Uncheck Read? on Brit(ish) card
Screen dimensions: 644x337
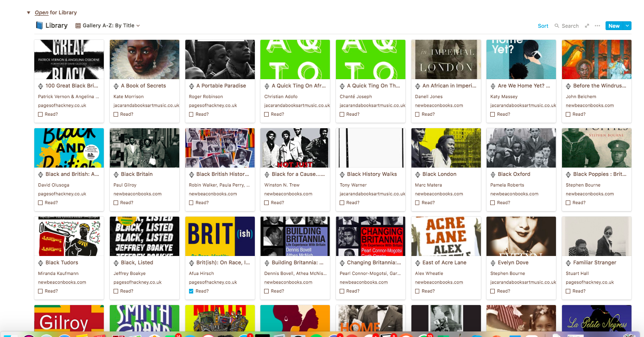click(x=191, y=291)
